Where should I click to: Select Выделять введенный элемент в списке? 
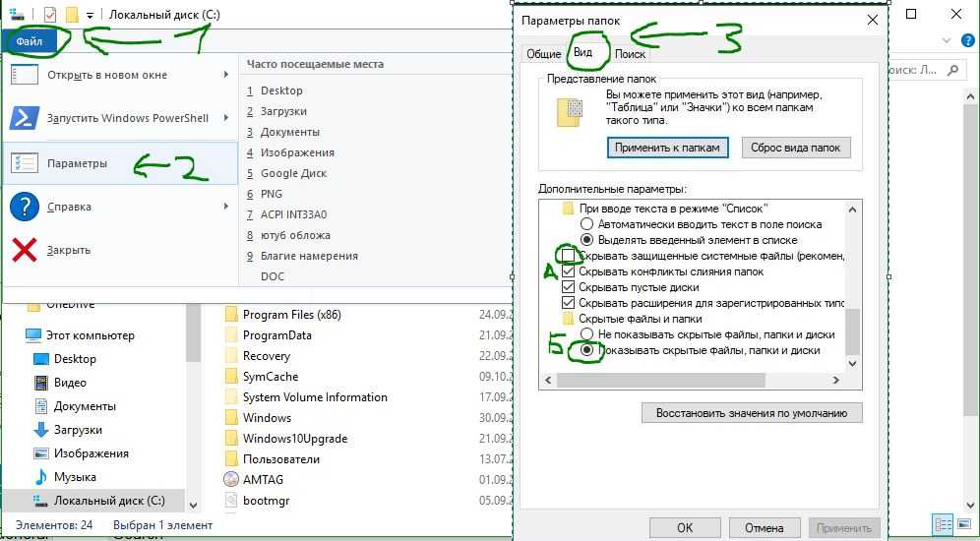click(586, 239)
